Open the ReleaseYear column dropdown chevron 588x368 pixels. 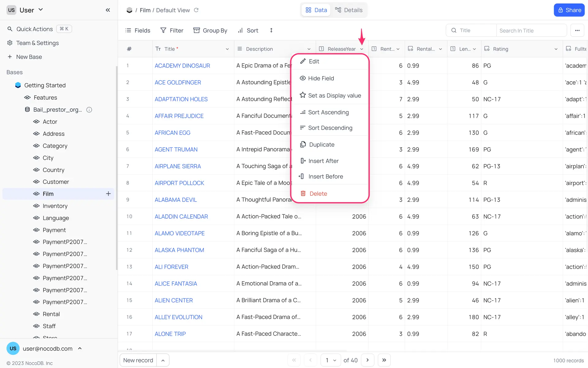click(362, 49)
